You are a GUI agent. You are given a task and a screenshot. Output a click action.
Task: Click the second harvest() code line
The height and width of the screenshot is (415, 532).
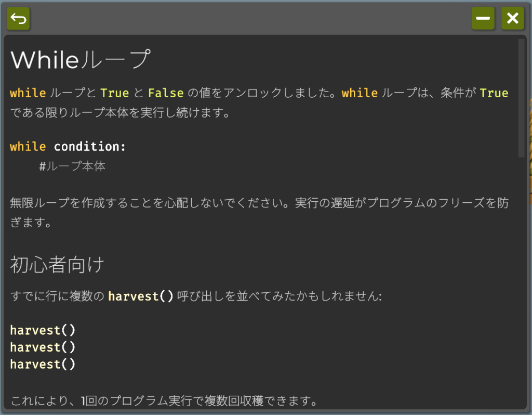click(43, 347)
